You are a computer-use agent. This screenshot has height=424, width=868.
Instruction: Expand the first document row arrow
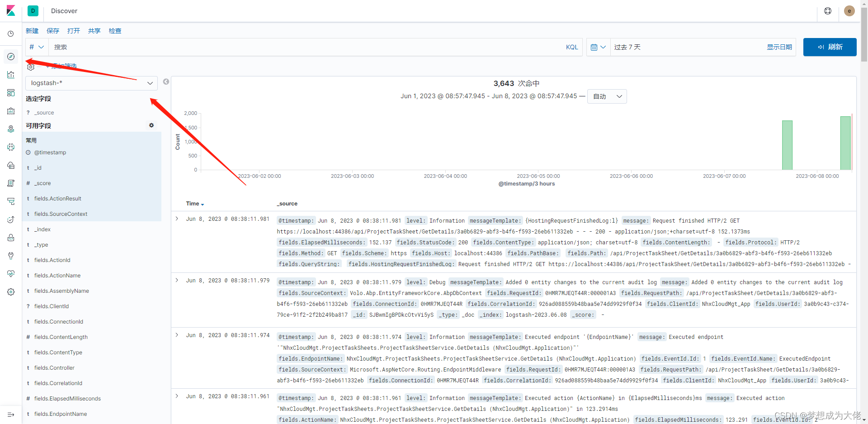pos(176,218)
